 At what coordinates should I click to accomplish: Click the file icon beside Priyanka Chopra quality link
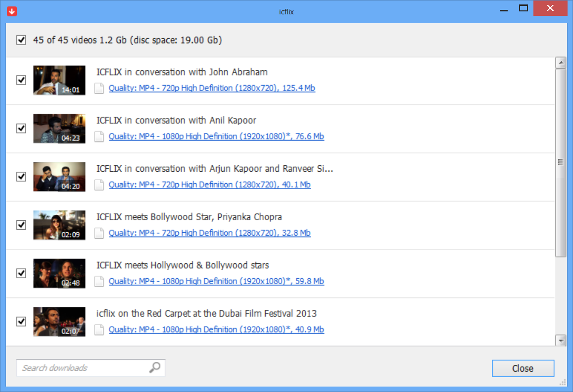pos(99,233)
